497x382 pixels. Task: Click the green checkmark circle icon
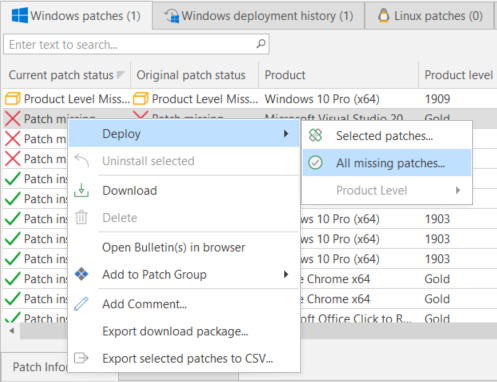tap(315, 163)
